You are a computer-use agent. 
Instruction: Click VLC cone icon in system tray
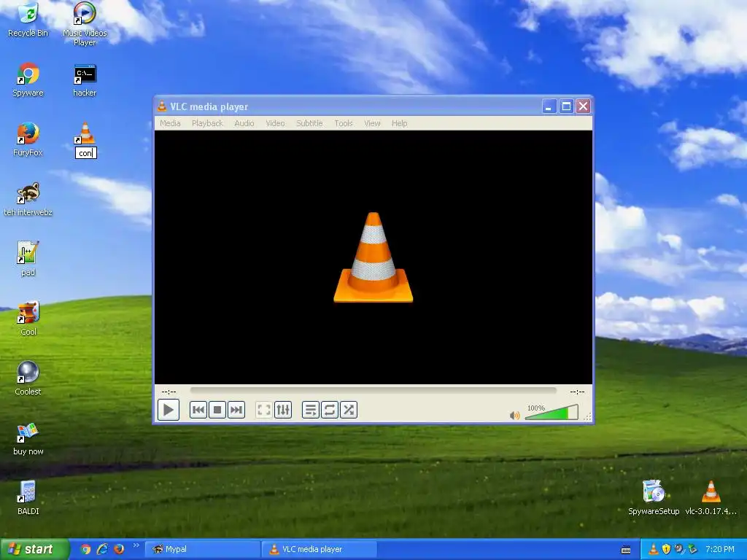pyautogui.click(x=654, y=549)
